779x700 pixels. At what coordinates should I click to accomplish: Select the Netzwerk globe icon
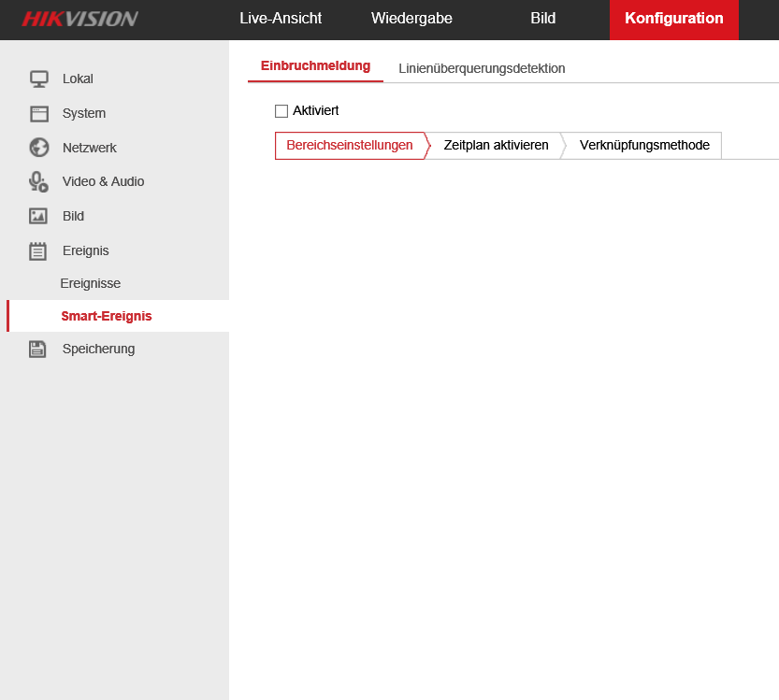coord(38,148)
